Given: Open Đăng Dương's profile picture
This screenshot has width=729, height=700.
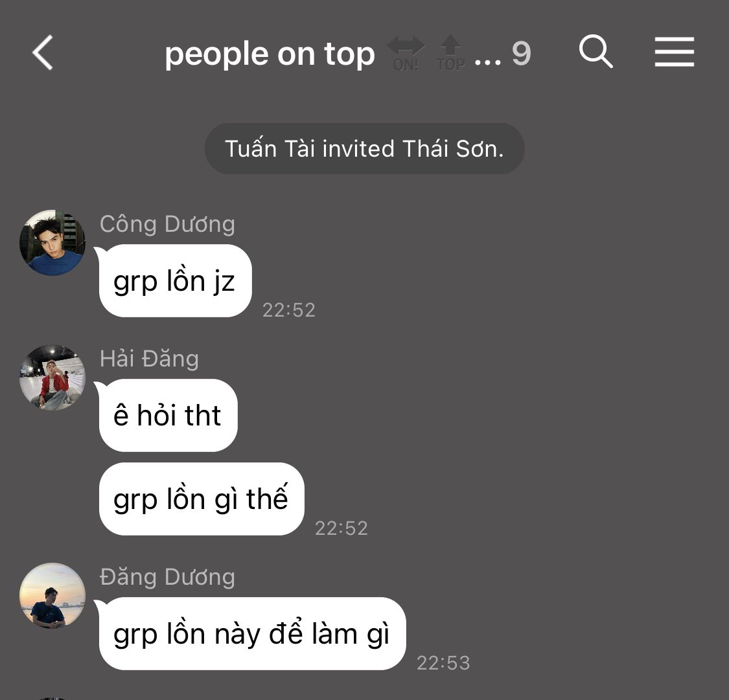Looking at the screenshot, I should point(52,596).
